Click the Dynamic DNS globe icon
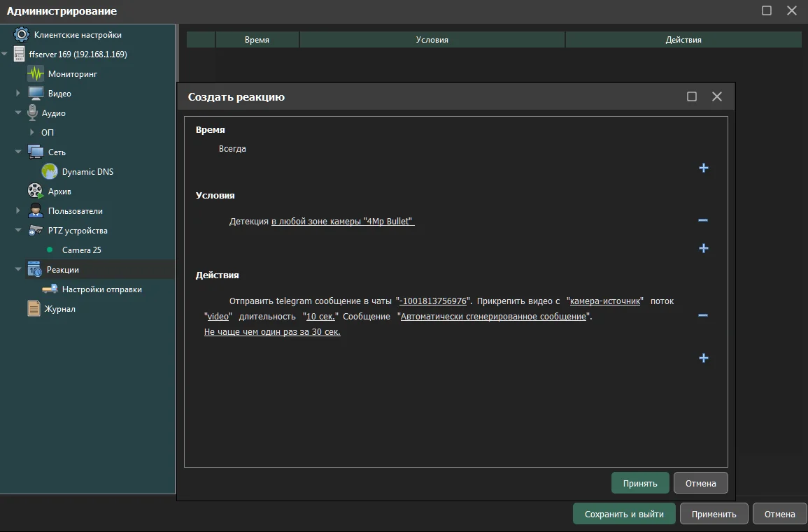This screenshot has height=532, width=808. click(50, 171)
